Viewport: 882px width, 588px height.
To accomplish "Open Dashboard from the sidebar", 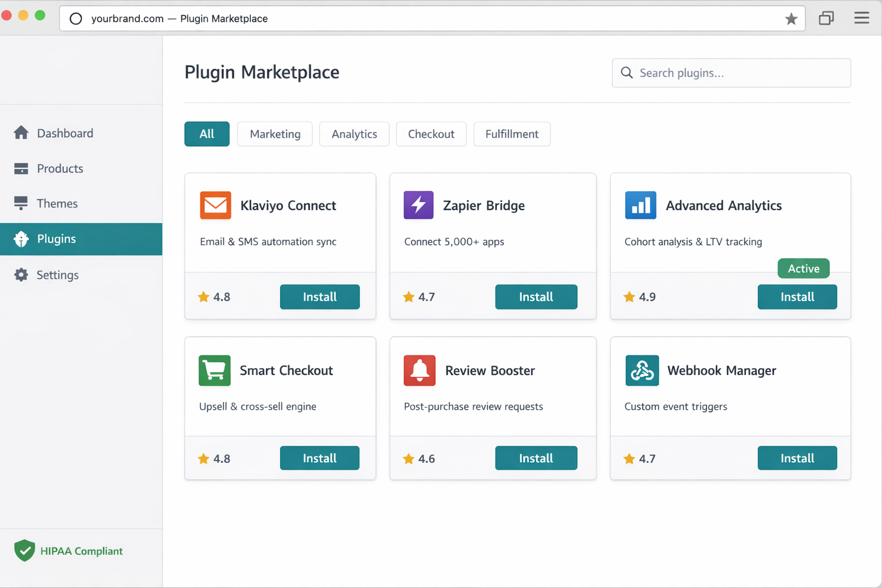I will pyautogui.click(x=81, y=133).
